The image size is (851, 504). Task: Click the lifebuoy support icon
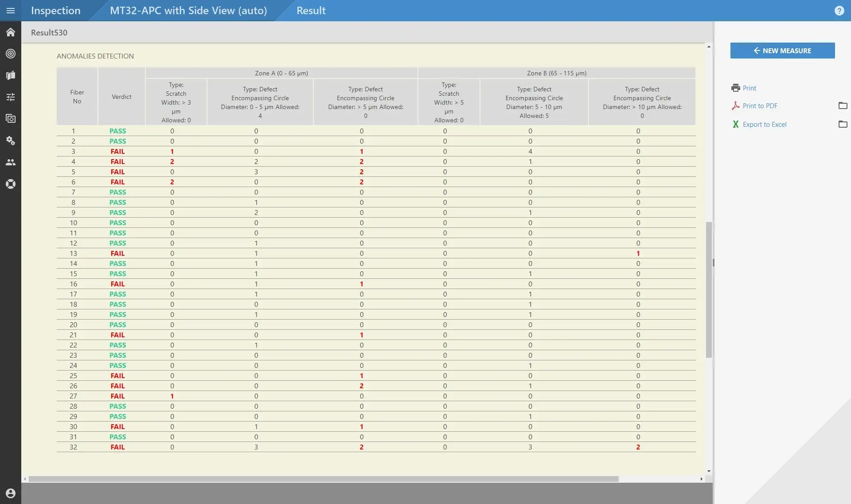[x=11, y=184]
